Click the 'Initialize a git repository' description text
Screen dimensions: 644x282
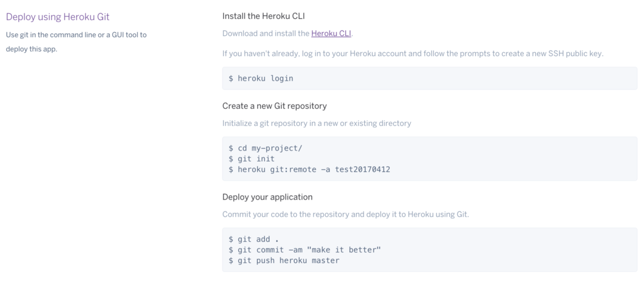coord(317,123)
